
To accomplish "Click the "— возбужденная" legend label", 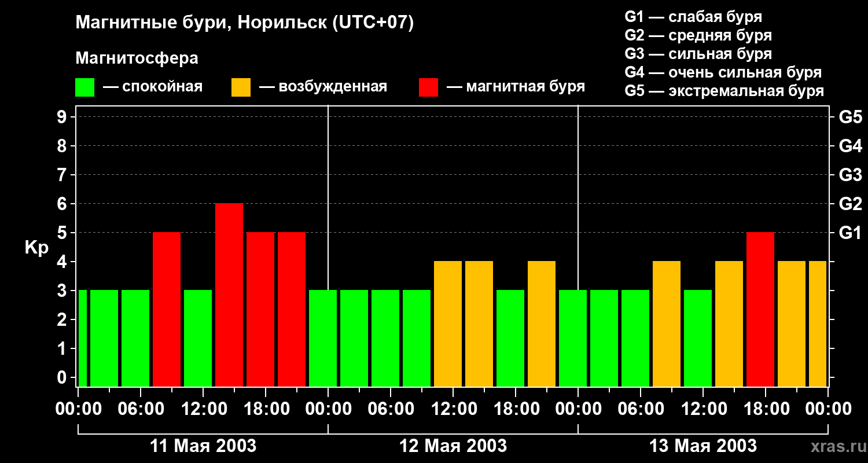I will [323, 87].
